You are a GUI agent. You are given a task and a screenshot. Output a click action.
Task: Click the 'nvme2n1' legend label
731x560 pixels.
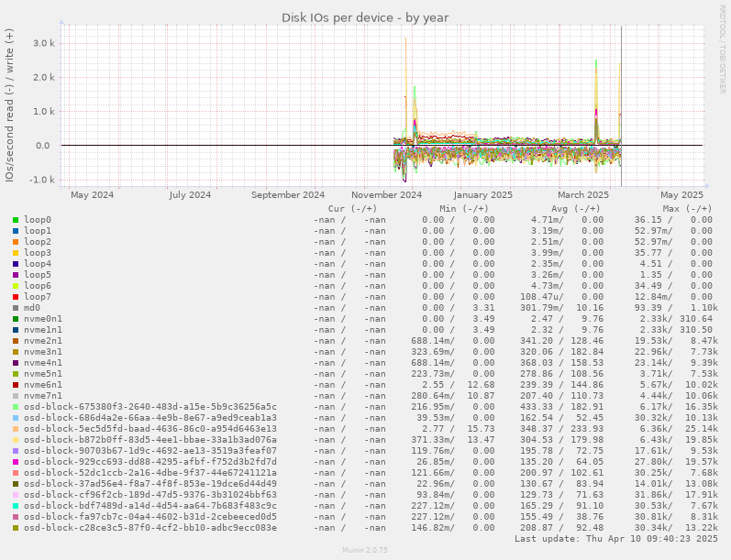(43, 341)
